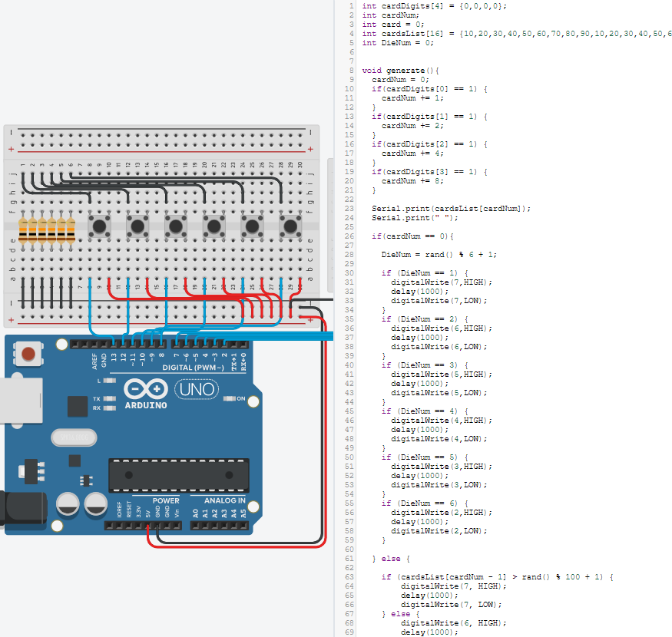The height and width of the screenshot is (637, 672).
Task: Select the leftmost resistor on the breadboard
Action: (22, 231)
